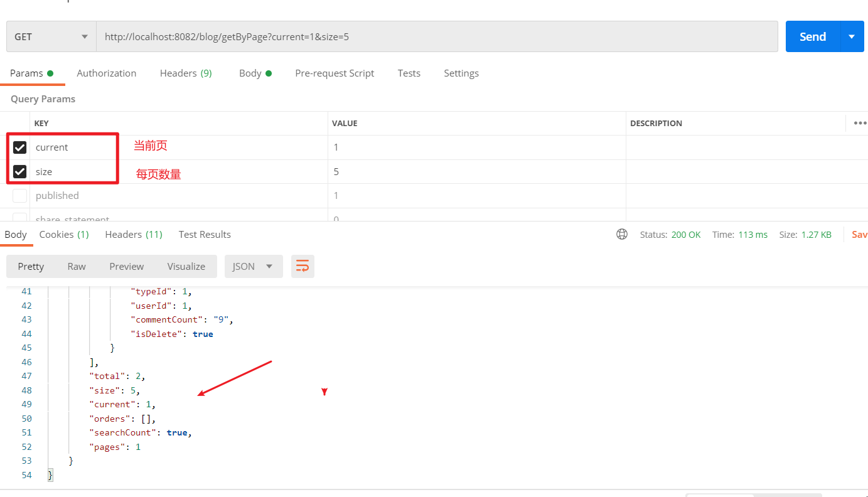Enable the share_statement parameter checkbox
This screenshot has height=497, width=868.
19,218
